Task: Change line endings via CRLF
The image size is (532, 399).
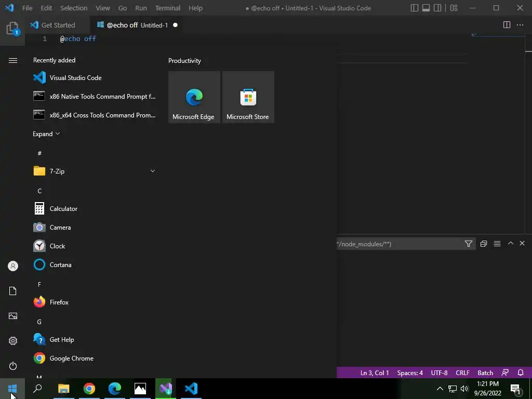Action: (462, 373)
